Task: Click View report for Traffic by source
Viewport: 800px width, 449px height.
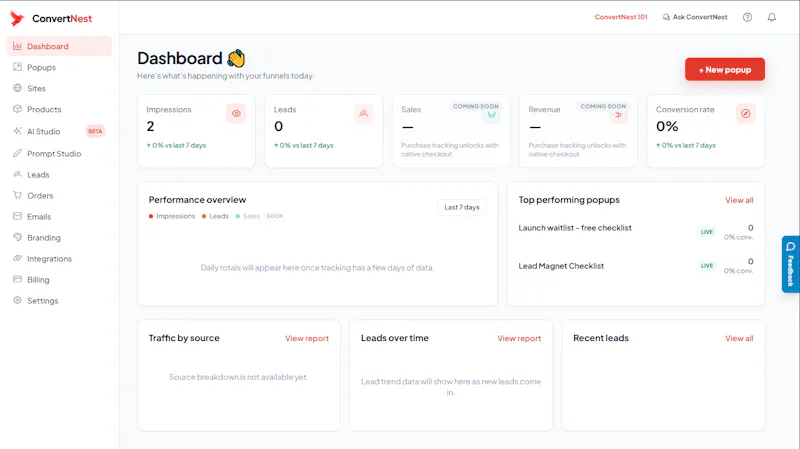Action: click(x=307, y=338)
